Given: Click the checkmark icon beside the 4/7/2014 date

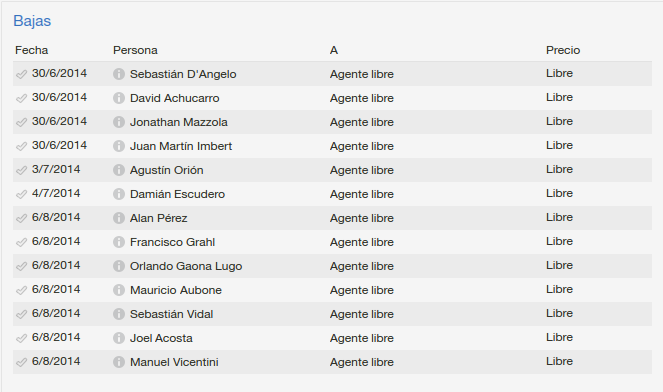Looking at the screenshot, I should click(x=22, y=195).
